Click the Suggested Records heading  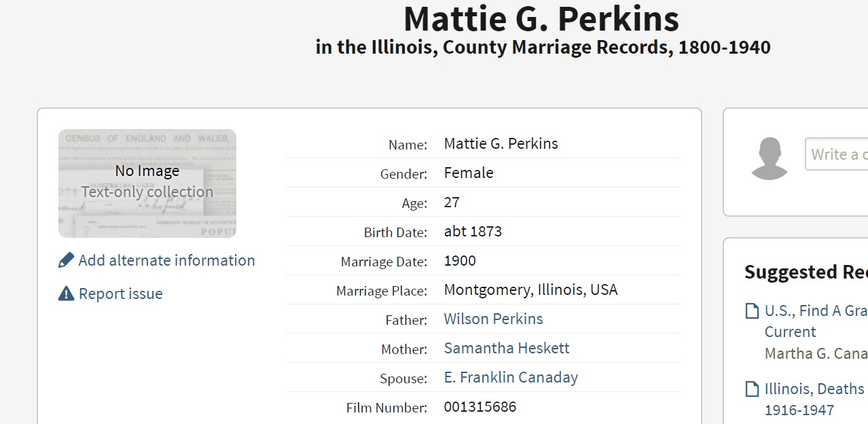806,272
